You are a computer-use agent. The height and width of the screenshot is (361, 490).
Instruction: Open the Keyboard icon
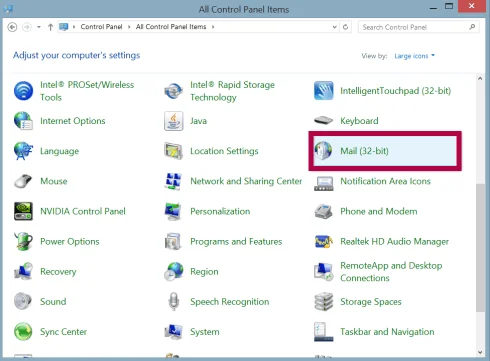click(323, 121)
